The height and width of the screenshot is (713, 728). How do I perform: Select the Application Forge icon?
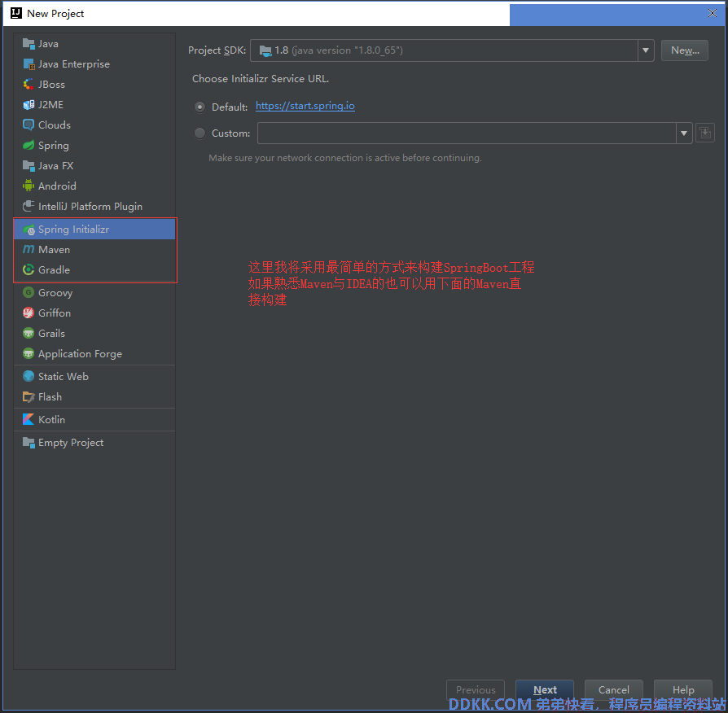[29, 354]
